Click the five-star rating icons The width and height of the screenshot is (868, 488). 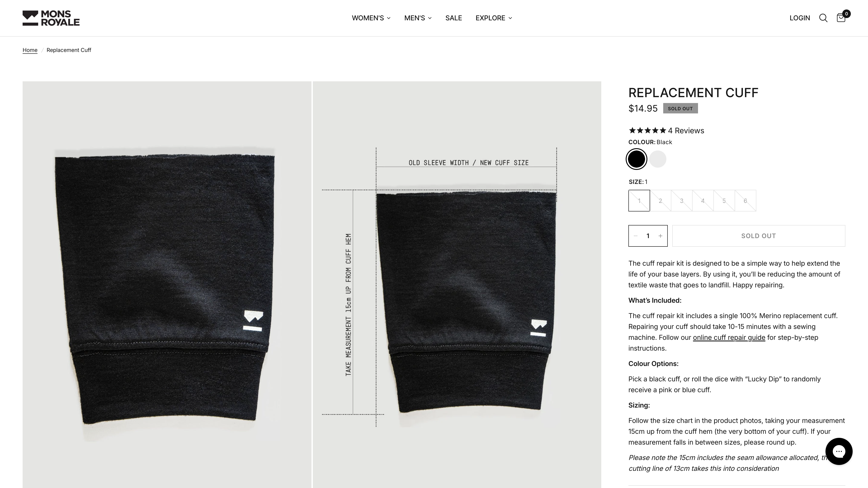(x=647, y=130)
